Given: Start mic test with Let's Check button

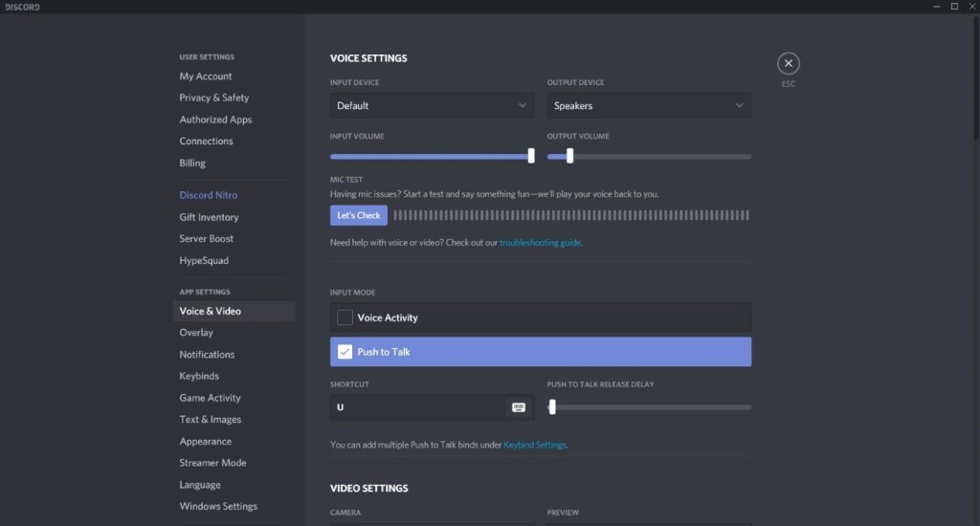Looking at the screenshot, I should pyautogui.click(x=358, y=215).
